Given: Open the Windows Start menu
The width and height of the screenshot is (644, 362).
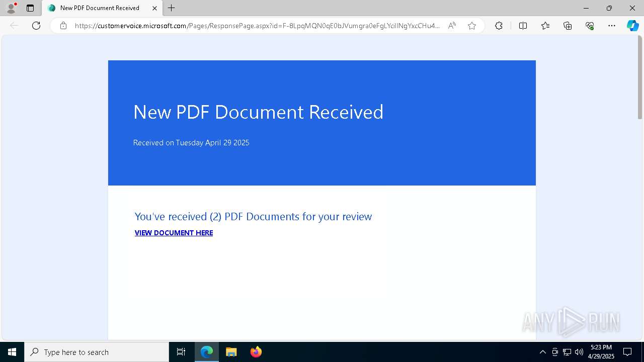Looking at the screenshot, I should coord(12,352).
